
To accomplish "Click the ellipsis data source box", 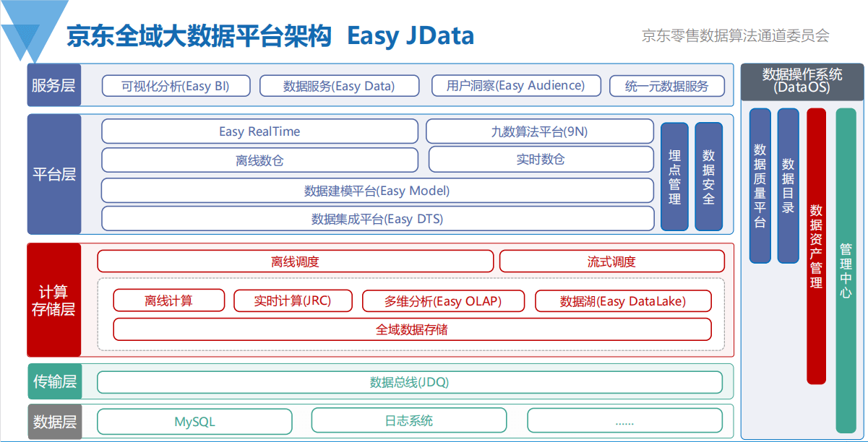I will (624, 420).
